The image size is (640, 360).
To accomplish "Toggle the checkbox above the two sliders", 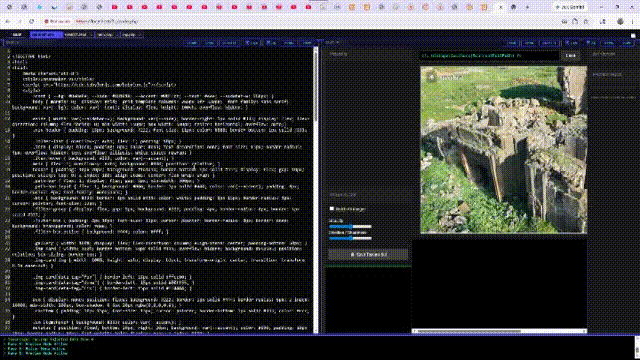I will [332, 209].
